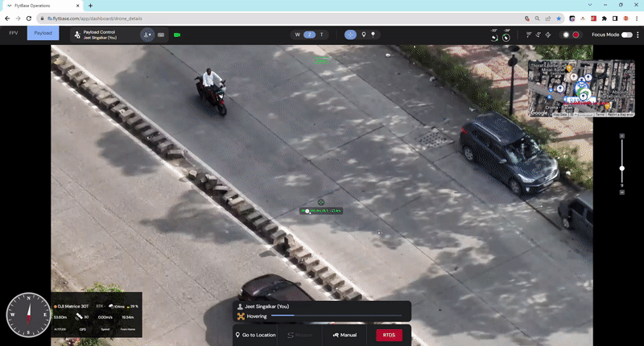Click the keyboard control icon
Viewport: 644px width, 346px height.
tap(161, 35)
